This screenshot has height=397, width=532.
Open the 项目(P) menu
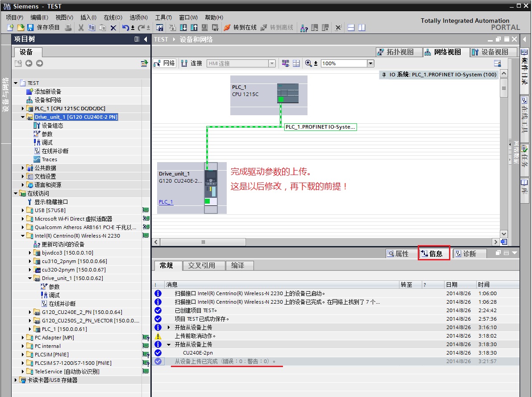coord(15,17)
